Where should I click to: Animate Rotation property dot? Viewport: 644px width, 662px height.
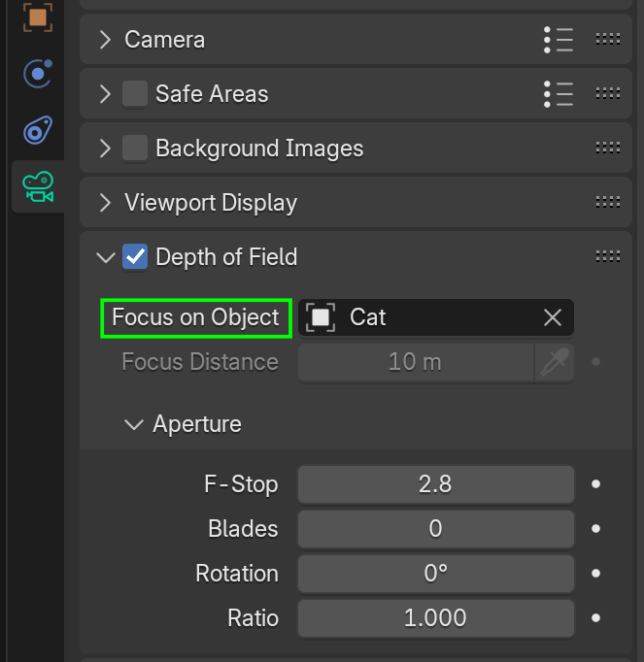pyautogui.click(x=595, y=574)
